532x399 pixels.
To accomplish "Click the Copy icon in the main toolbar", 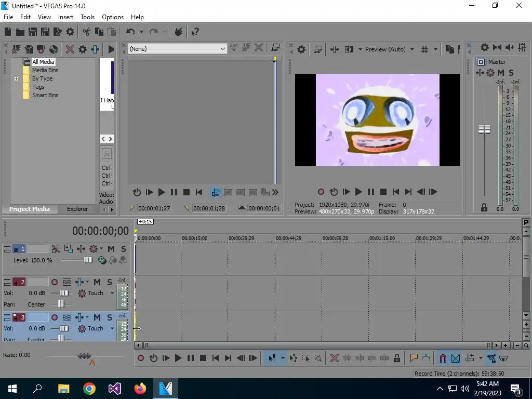I will [x=99, y=32].
